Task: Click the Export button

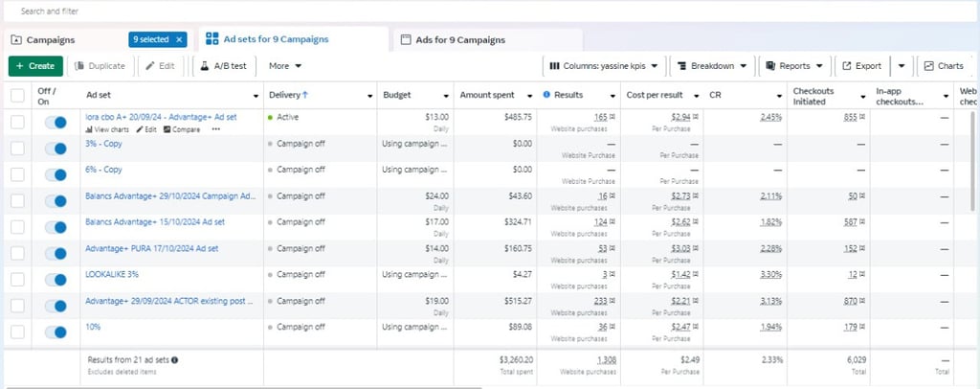Action: point(861,66)
